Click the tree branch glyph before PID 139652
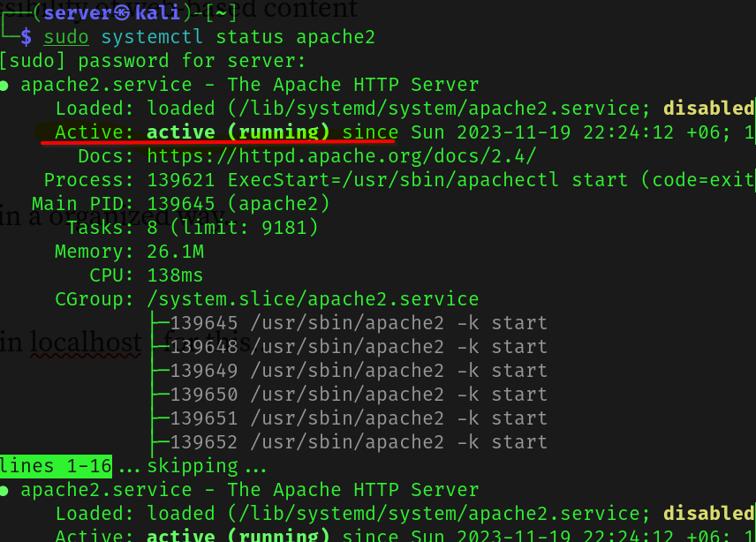Viewport: 756px width, 542px height. pos(160,441)
